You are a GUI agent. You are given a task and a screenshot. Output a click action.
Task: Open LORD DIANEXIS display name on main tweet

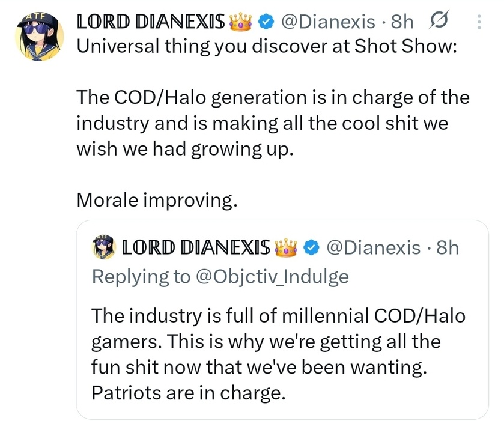[x=151, y=22]
